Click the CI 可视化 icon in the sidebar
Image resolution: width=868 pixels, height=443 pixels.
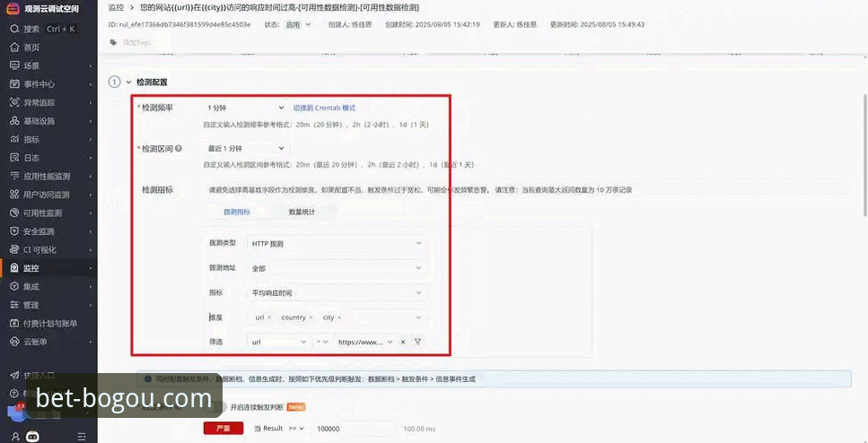click(15, 249)
